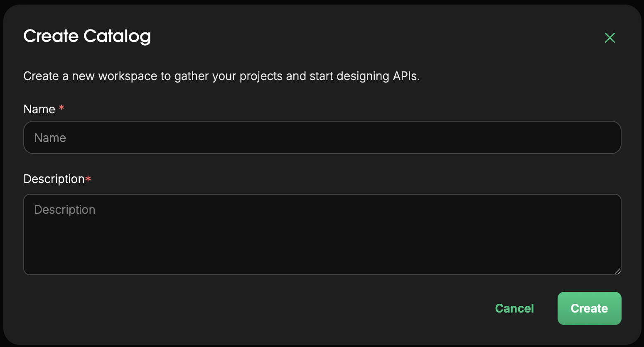Click the red asterisk beside Description
The width and height of the screenshot is (644, 347).
(88, 179)
